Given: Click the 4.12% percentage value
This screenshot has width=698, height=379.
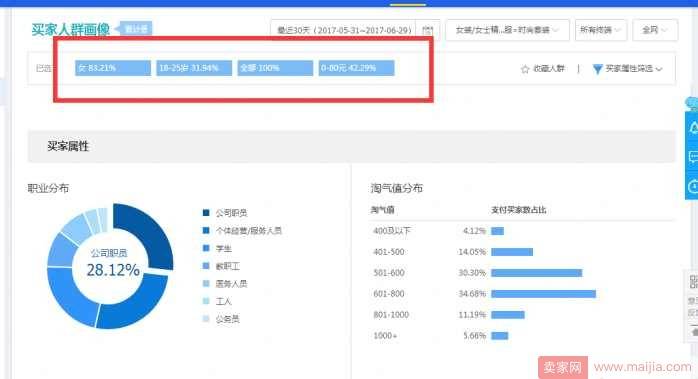Looking at the screenshot, I should coord(474,231).
